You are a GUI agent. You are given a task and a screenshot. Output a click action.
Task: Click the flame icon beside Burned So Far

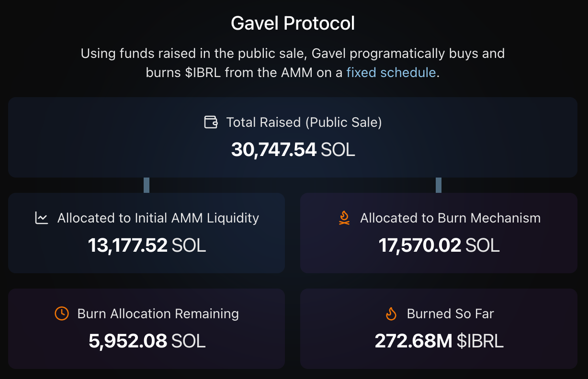coord(391,314)
